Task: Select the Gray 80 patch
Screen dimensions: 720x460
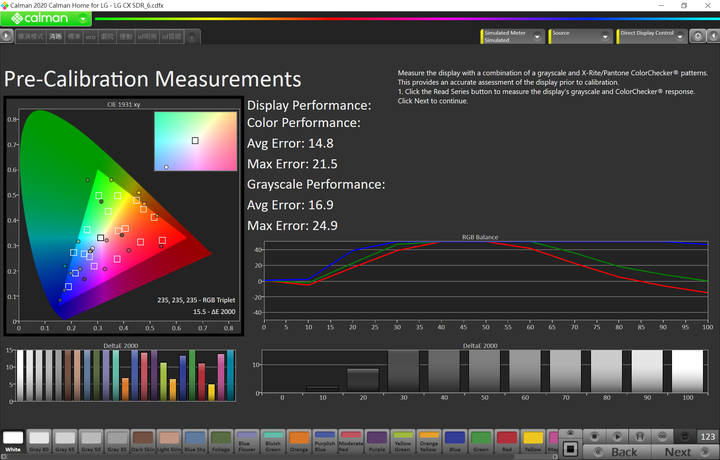Action: point(39,441)
